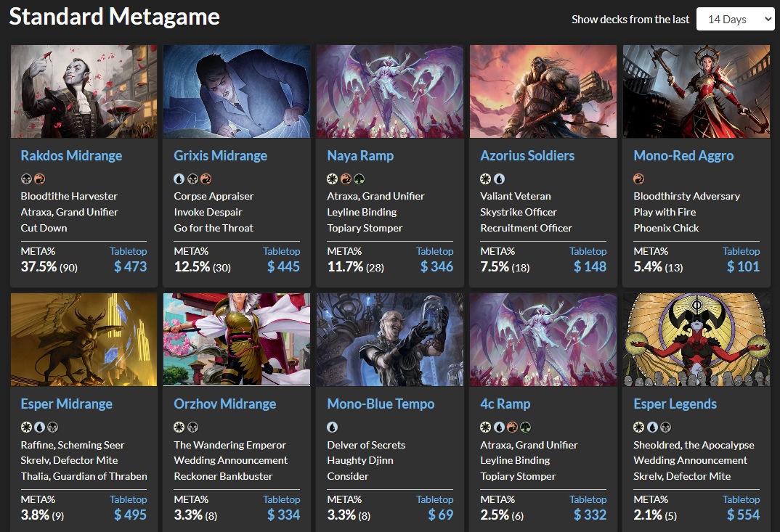Click the black mana icon under Grixis Midrange
The image size is (780, 532).
click(x=193, y=179)
